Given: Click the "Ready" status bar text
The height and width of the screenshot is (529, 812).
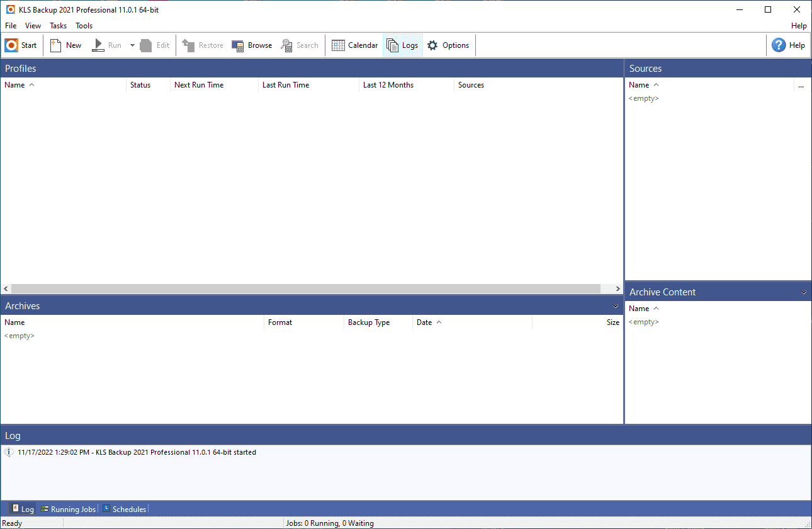Looking at the screenshot, I should pyautogui.click(x=13, y=523).
